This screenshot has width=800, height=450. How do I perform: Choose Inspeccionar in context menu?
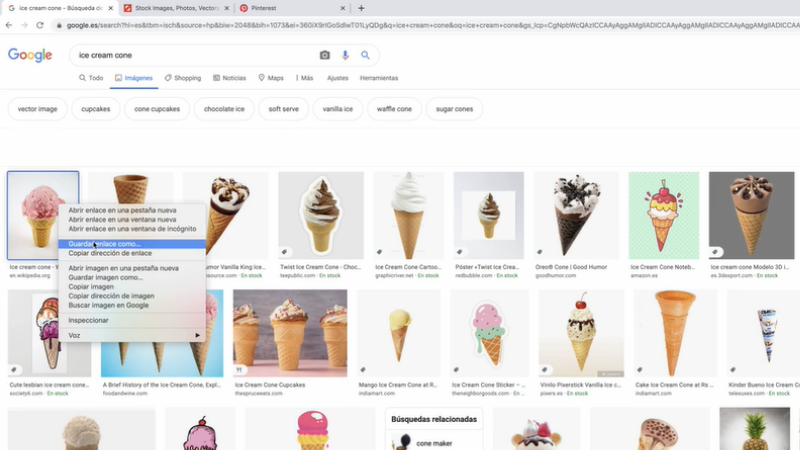click(132, 320)
